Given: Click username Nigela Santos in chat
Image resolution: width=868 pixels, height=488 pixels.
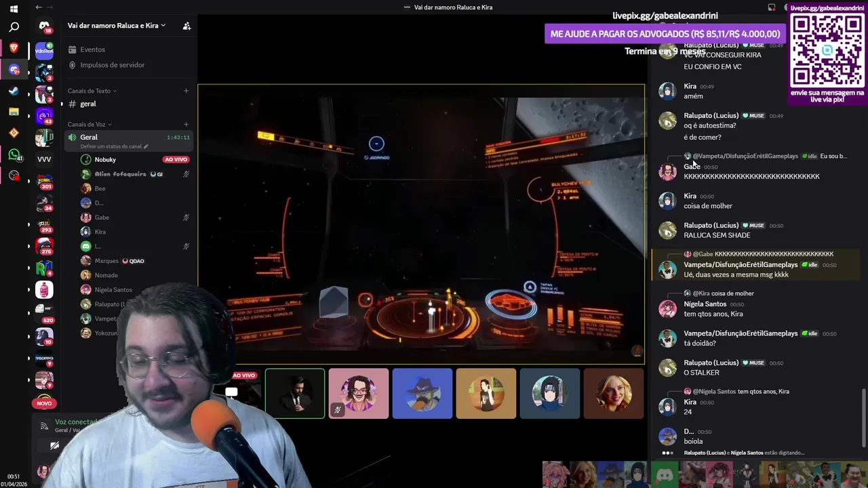Looking at the screenshot, I should 705,304.
